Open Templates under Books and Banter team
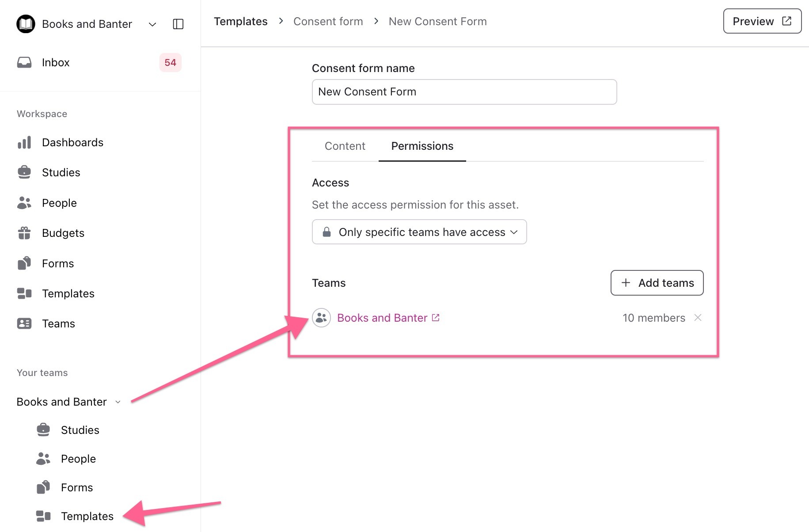 click(x=87, y=516)
